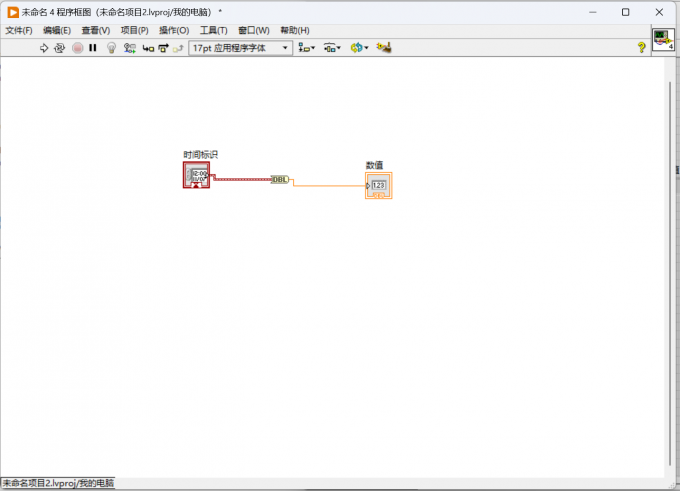
Task: Click the Clean Up Diagram broom icon
Action: coord(384,48)
